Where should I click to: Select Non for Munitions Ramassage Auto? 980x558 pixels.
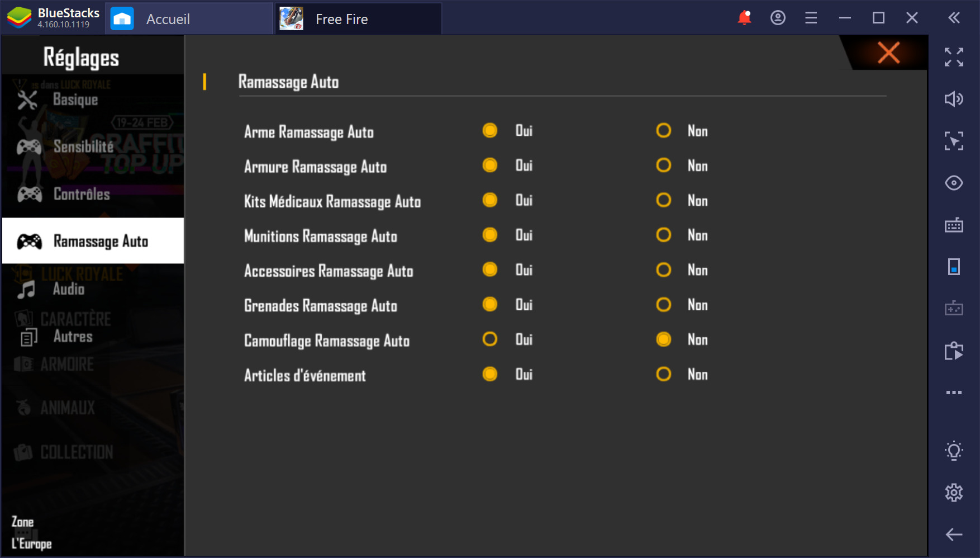click(664, 235)
